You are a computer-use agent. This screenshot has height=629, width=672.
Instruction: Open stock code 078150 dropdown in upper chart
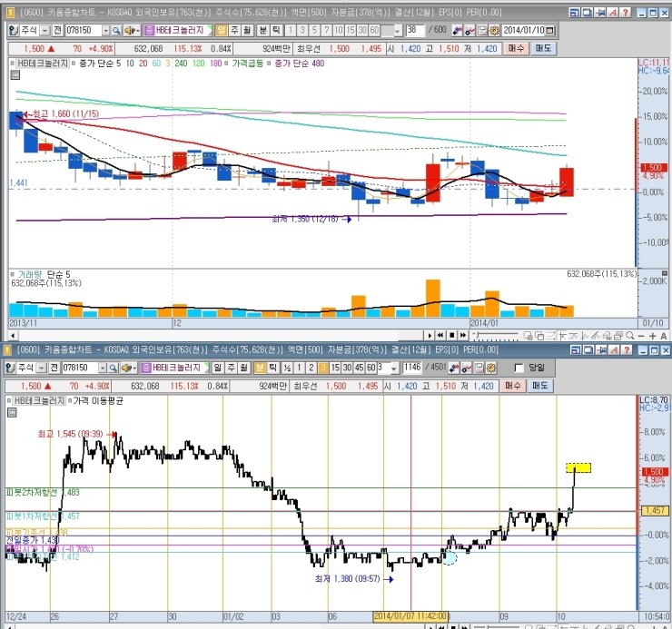(x=105, y=31)
